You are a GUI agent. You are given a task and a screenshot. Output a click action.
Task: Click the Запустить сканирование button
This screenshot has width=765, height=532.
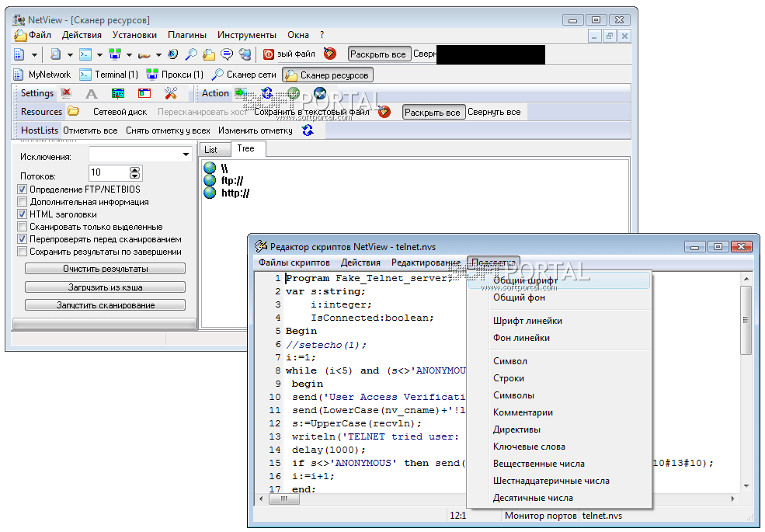pyautogui.click(x=106, y=305)
